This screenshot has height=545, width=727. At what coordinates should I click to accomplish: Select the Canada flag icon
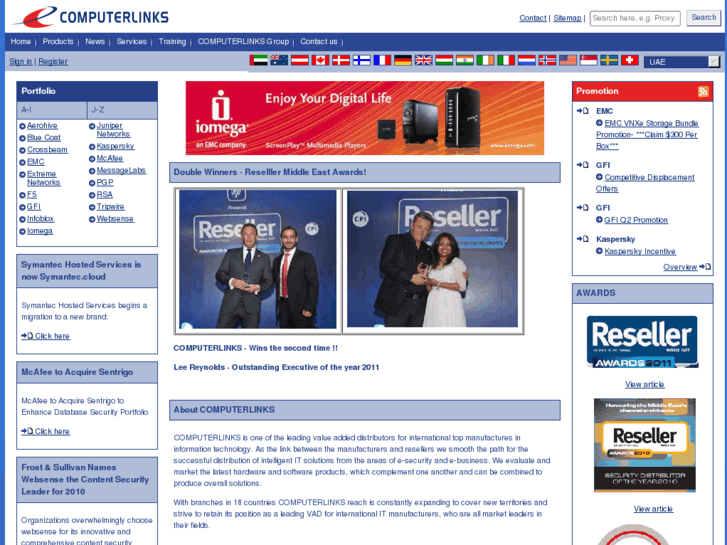320,61
